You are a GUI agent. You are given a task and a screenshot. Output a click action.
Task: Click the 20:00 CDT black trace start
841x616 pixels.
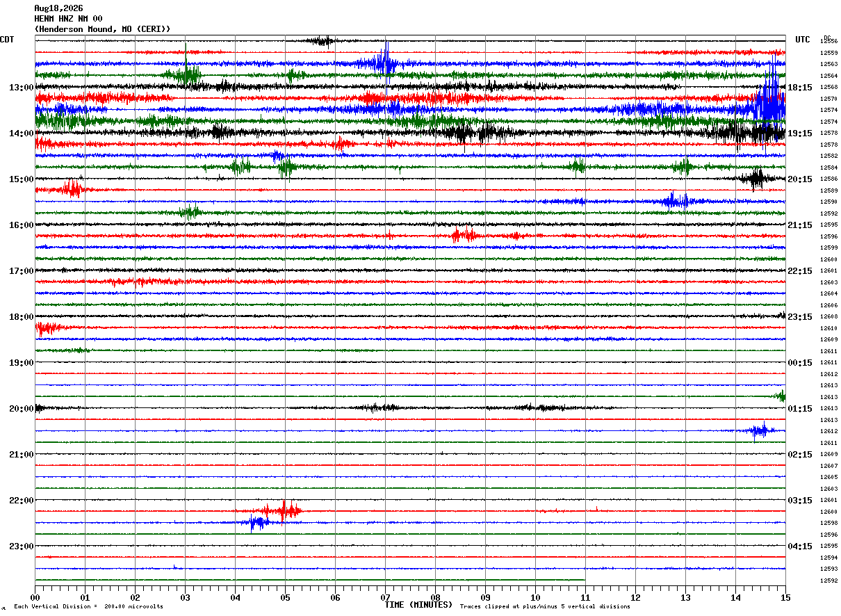pyautogui.click(x=40, y=408)
